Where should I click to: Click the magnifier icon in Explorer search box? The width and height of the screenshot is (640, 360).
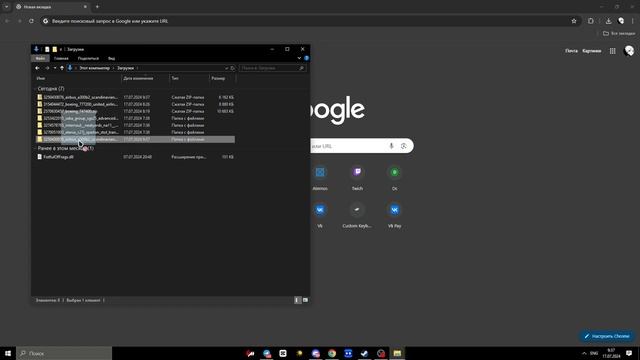[302, 68]
